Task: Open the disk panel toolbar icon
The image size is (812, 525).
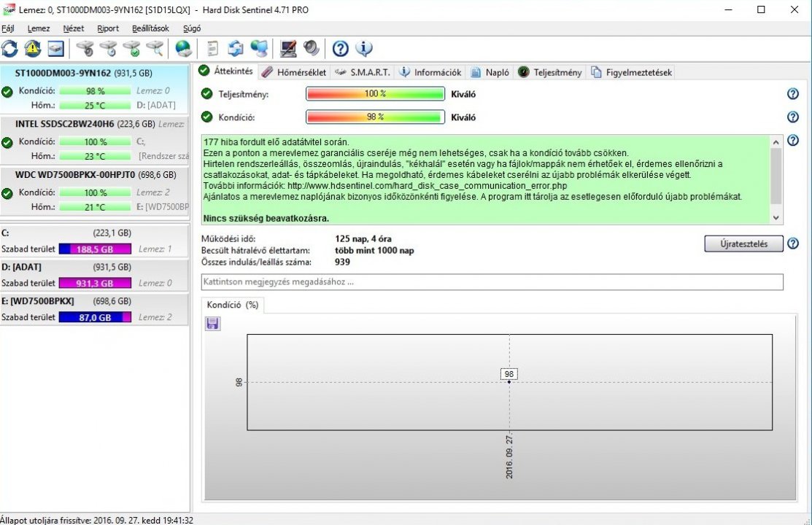Action: (x=56, y=49)
